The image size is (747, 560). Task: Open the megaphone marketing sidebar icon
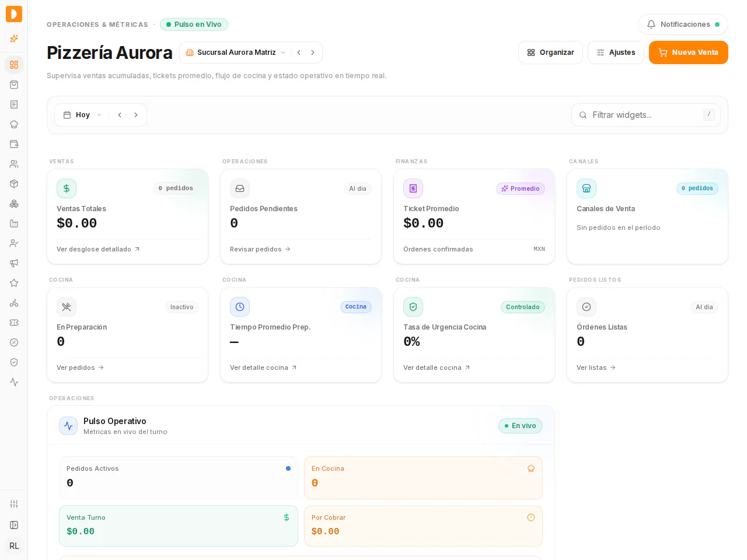[x=14, y=263]
